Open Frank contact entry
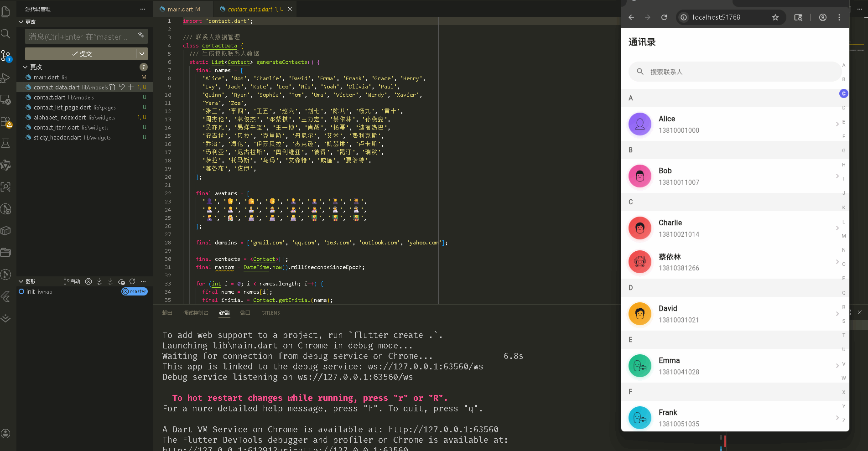 tap(731, 416)
